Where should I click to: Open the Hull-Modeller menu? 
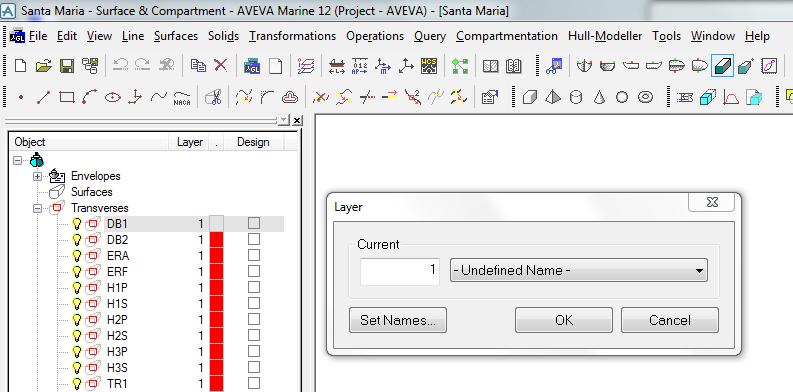pos(605,36)
